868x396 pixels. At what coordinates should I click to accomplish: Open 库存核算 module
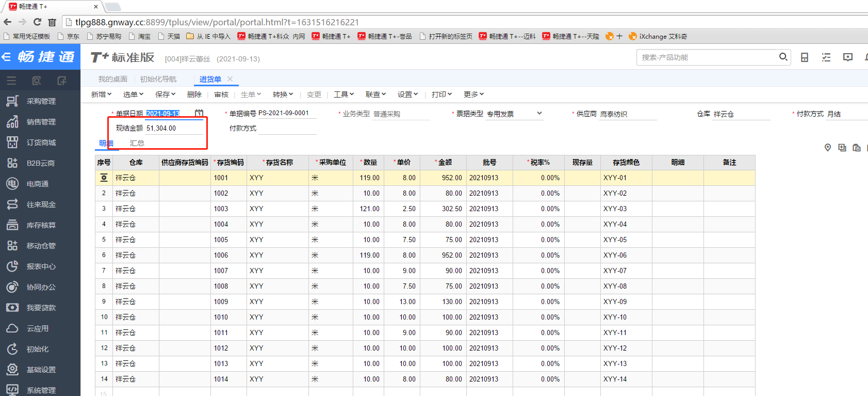click(40, 225)
